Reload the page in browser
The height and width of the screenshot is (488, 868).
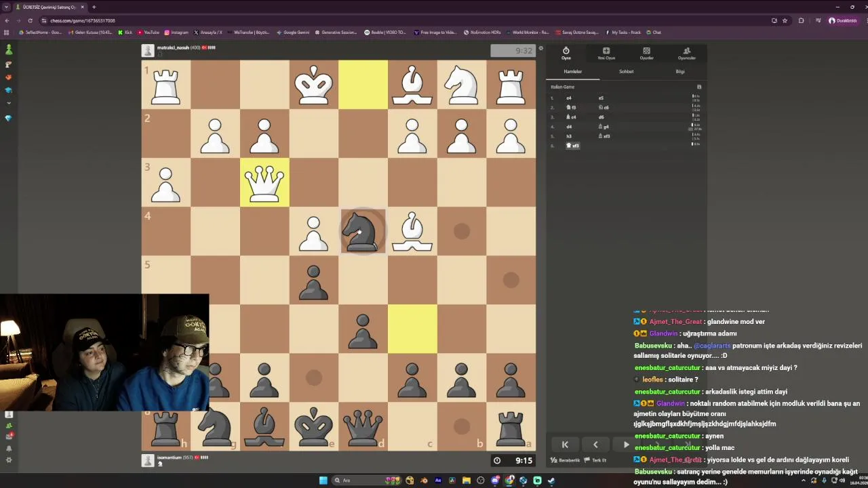[x=30, y=20]
